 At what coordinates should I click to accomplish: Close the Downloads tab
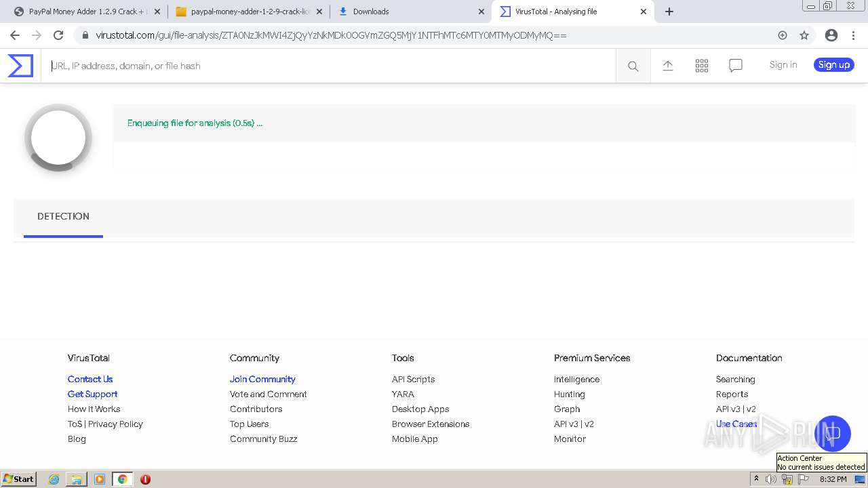click(x=481, y=12)
